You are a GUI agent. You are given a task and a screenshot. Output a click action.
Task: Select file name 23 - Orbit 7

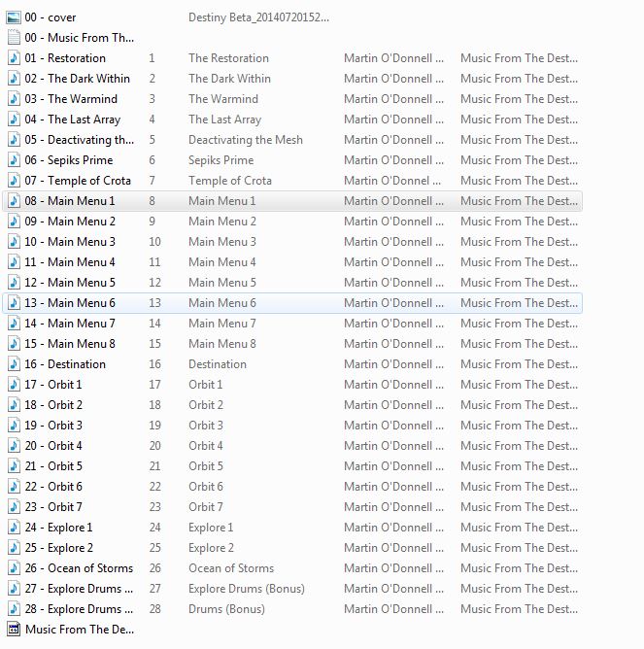[53, 507]
